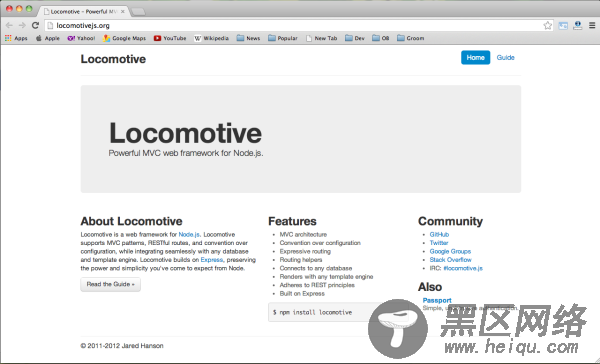The image size is (600, 364).
Task: Open the Google Groups community link
Action: (x=450, y=251)
